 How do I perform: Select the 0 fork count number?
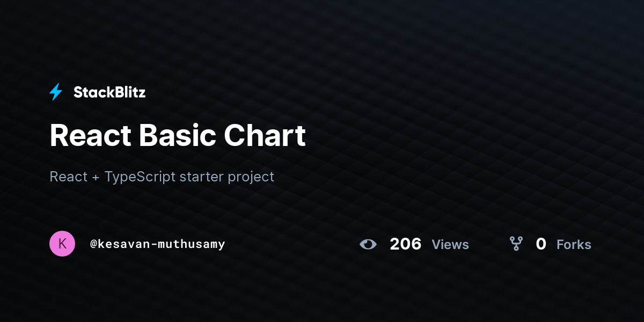click(x=541, y=244)
